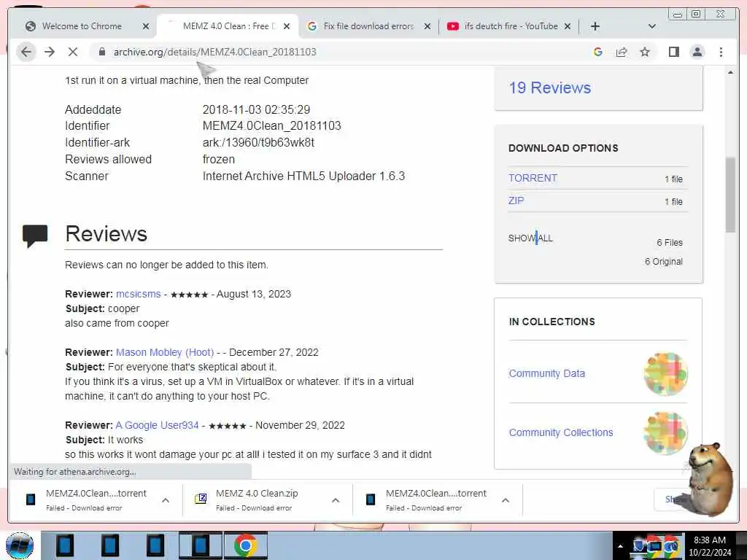Expand options for last MEMZ4.0Clean torrent download
Screen dimensions: 747x560
tap(506, 500)
